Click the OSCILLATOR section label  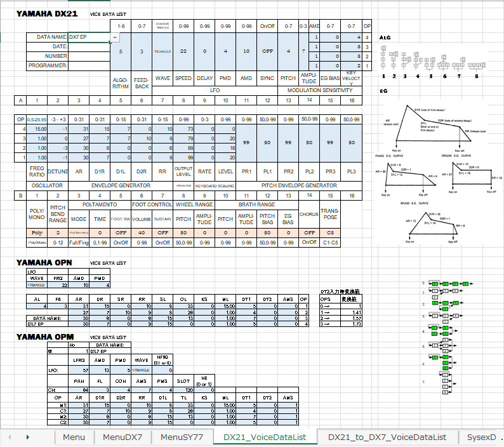pos(47,185)
